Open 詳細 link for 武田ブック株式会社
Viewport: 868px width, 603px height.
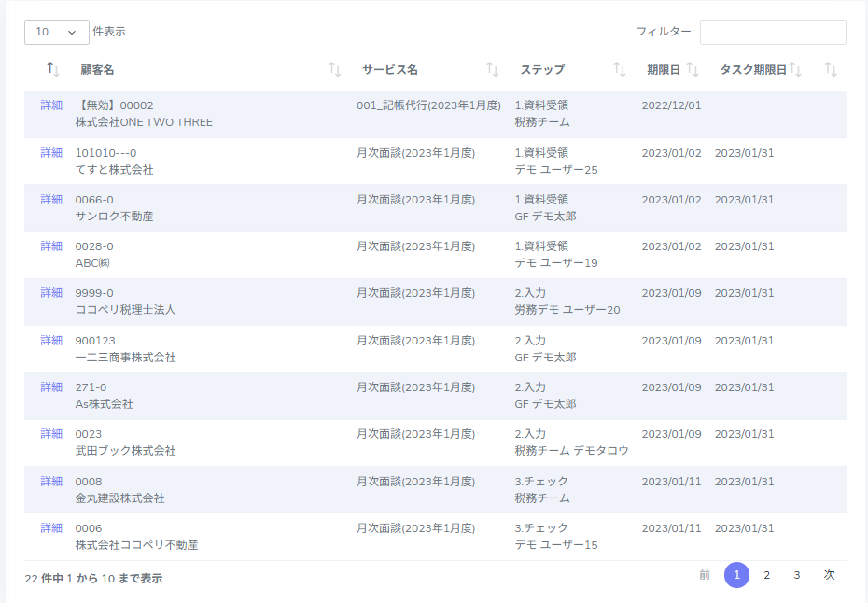coord(51,433)
